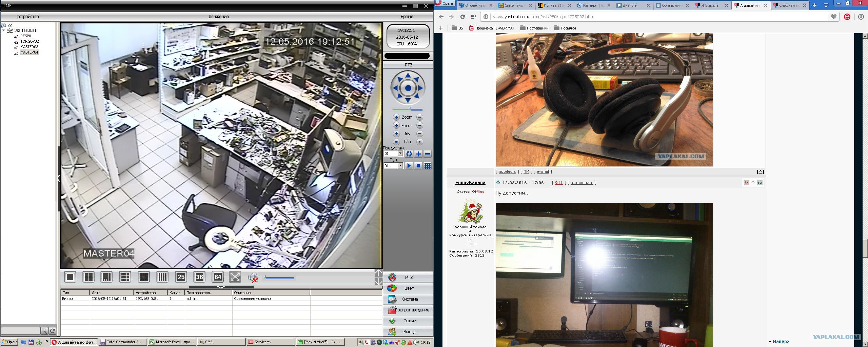Start the PTZ tour play button
The image size is (868, 347).
click(x=409, y=166)
